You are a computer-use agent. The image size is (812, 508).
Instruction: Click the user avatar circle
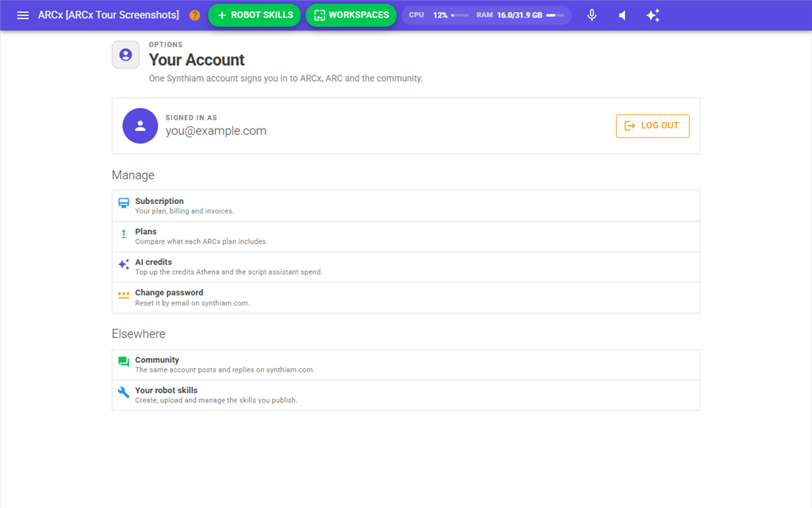click(x=140, y=126)
